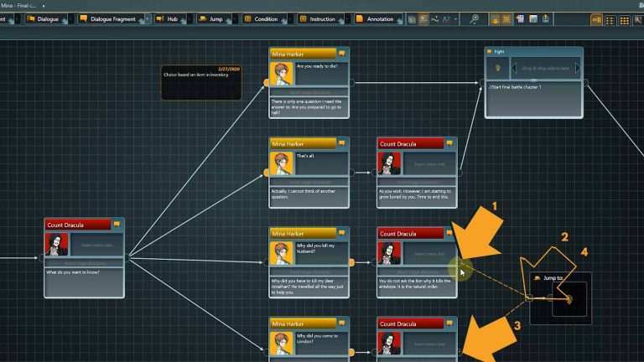Click '//Start final battle chapter 1' text
644x362 pixels.
coord(515,87)
